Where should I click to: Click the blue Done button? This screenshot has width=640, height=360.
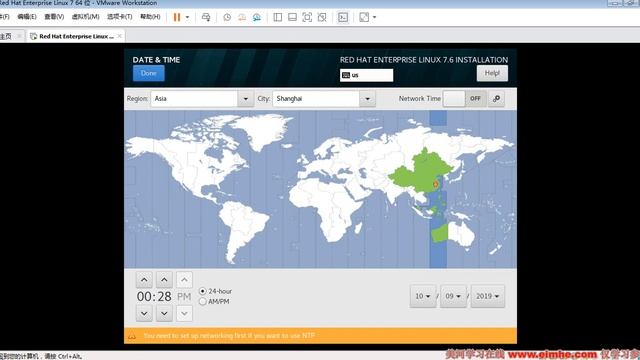(149, 73)
